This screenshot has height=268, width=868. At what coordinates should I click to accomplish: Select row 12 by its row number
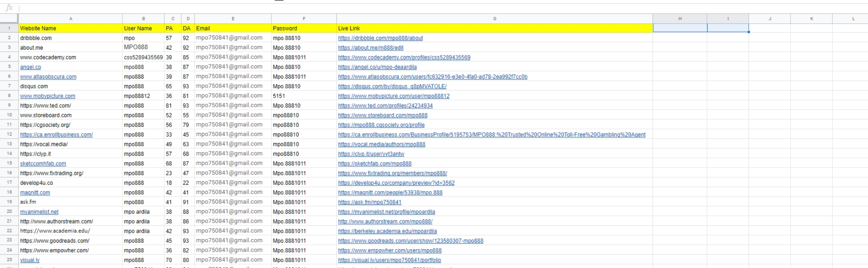pyautogui.click(x=9, y=134)
